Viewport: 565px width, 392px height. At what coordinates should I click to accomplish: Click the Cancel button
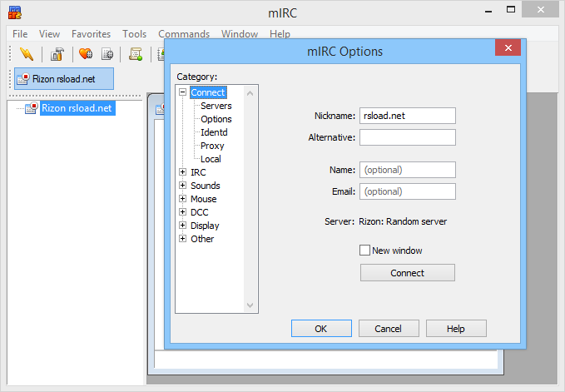coord(389,329)
